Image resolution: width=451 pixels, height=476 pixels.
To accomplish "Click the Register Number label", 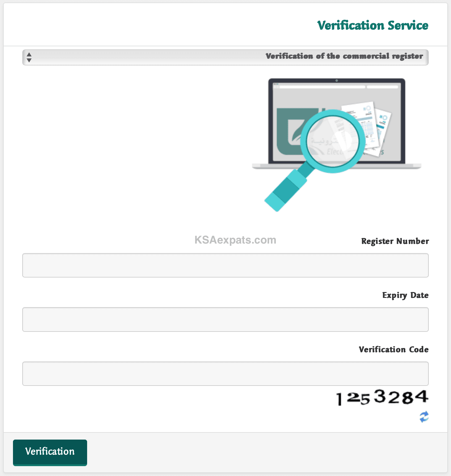I will coord(395,241).
